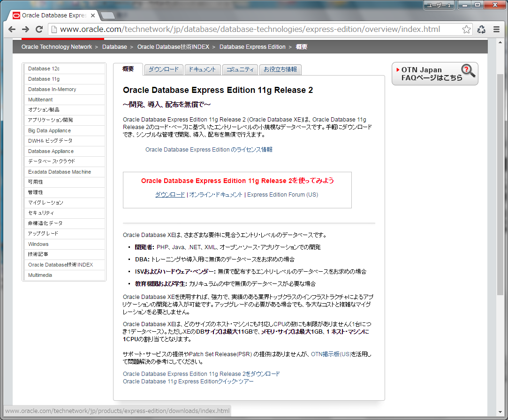Open 管理性 sidebar item

[x=65, y=192]
